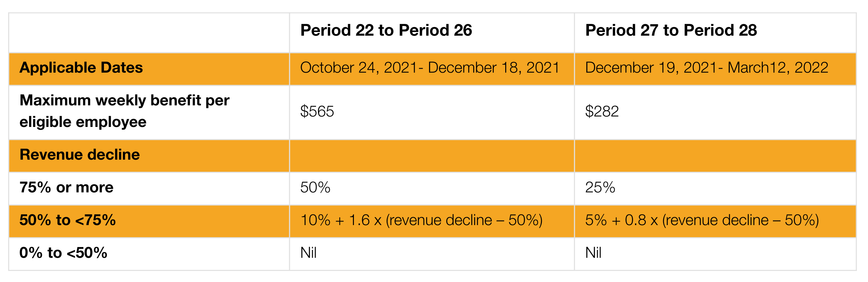Click the "5% + 0.8 x" formula cell
The width and height of the screenshot is (868, 282).
tap(702, 220)
